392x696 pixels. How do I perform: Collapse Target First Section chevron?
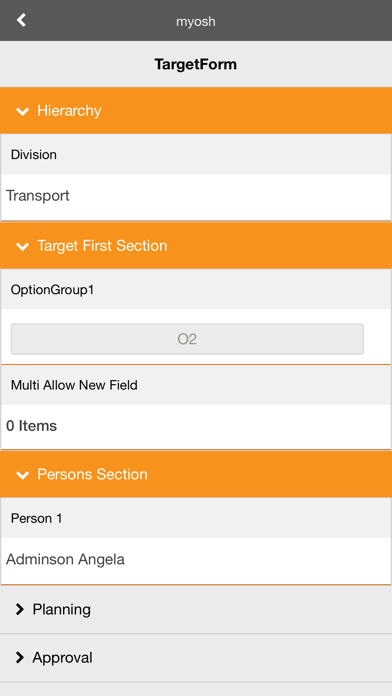(22, 246)
